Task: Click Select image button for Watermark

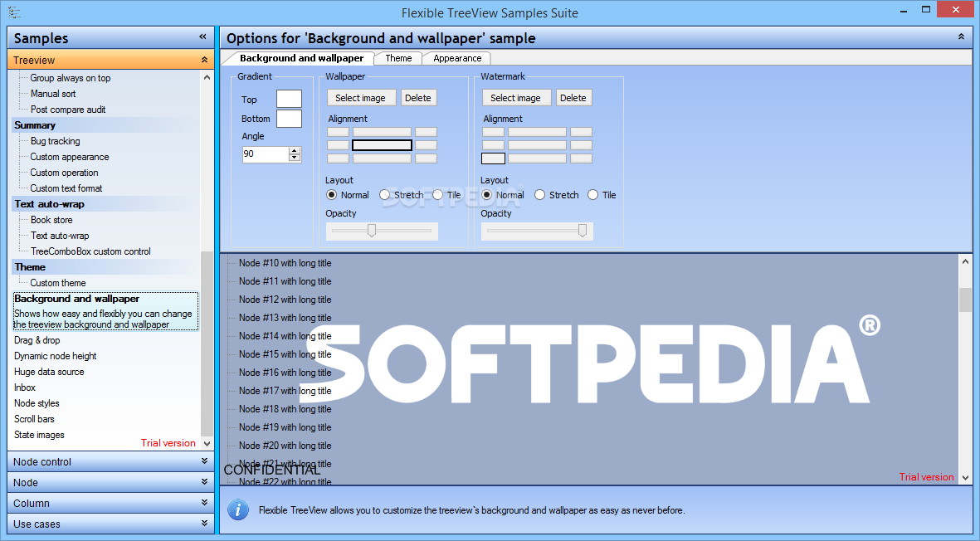Action: [515, 98]
